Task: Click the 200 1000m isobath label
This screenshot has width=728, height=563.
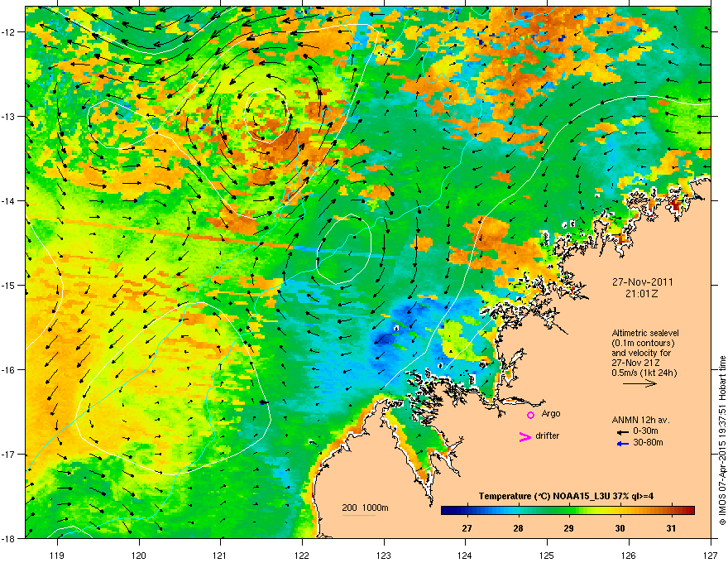Action: pyautogui.click(x=366, y=508)
